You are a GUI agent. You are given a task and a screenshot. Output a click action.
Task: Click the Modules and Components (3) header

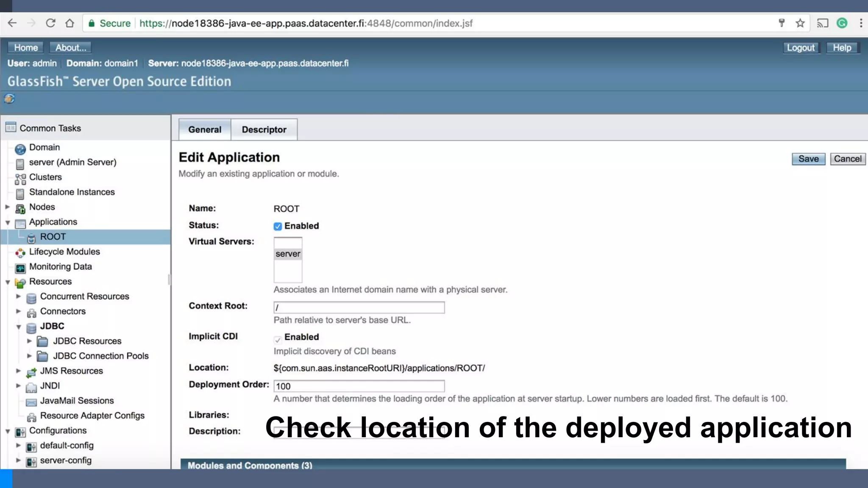pyautogui.click(x=250, y=465)
